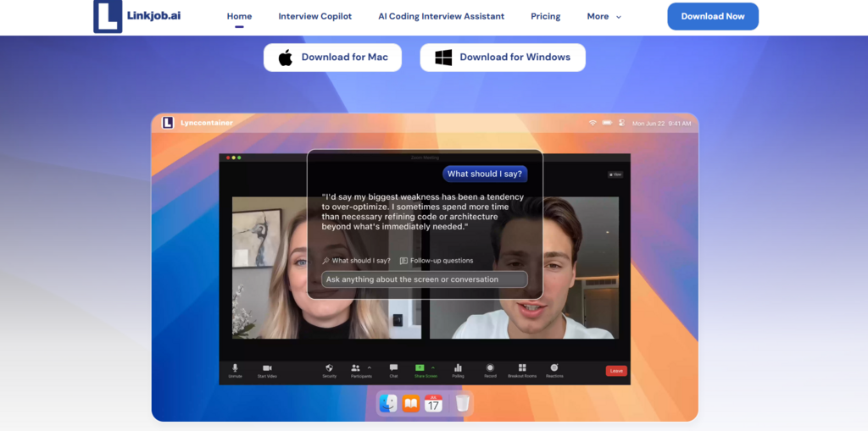Image resolution: width=868 pixels, height=431 pixels.
Task: Open the Security shield icon
Action: 330,368
